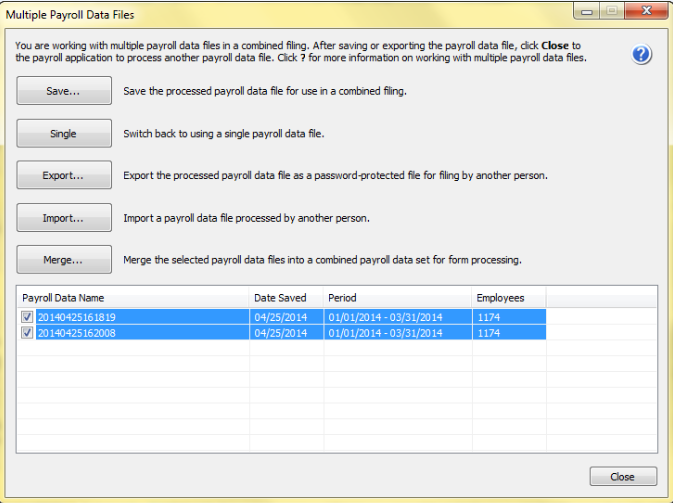Click the empty area in the file list
Viewport: 673px width, 503px height.
click(336, 400)
